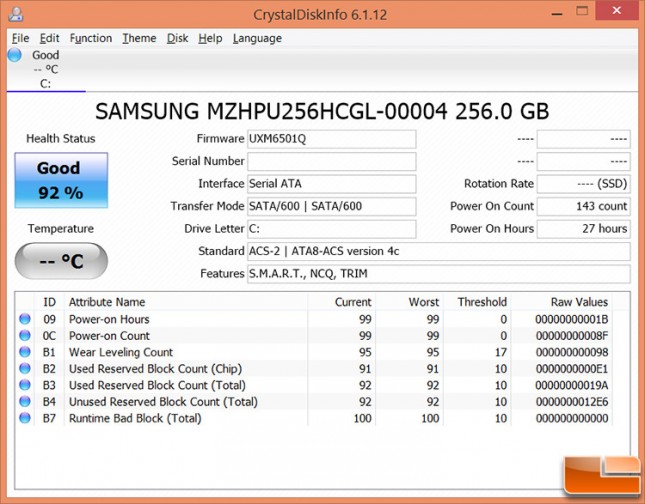
Task: Minimize the CrystalDiskInfo window
Action: 557,13
